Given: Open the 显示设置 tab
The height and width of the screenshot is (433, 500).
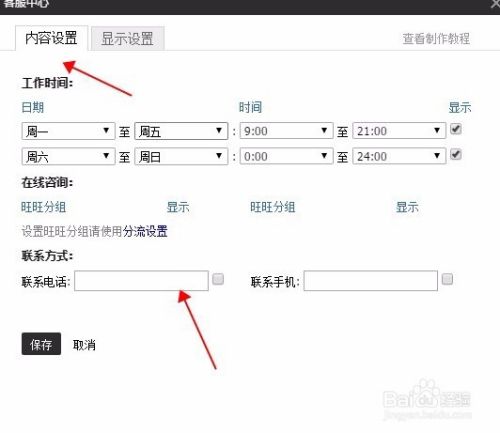Looking at the screenshot, I should [127, 39].
